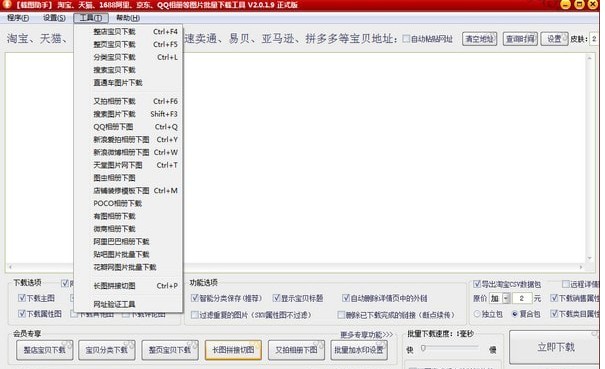This screenshot has height=369, width=605.
Task: Enable the 自动粘贴网址 checkbox
Action: click(406, 39)
